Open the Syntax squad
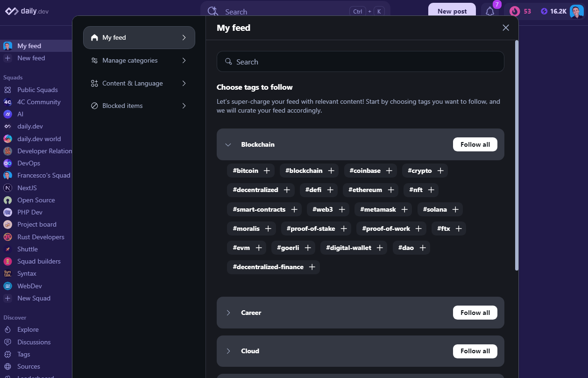This screenshot has width=588, height=378. [x=36, y=273]
